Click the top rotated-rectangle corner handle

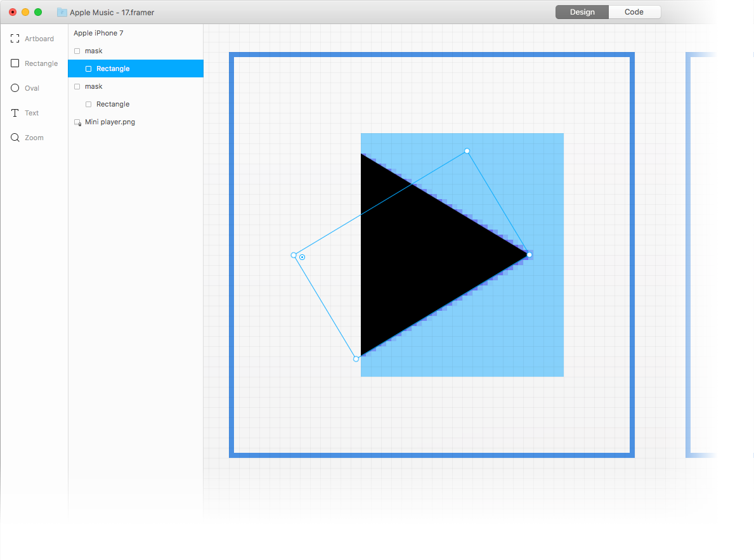(467, 151)
